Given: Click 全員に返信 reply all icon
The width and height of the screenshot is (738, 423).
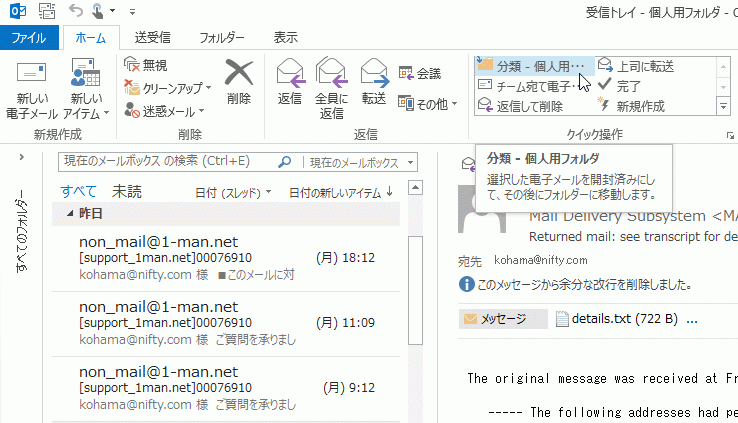Looking at the screenshot, I should (331, 73).
